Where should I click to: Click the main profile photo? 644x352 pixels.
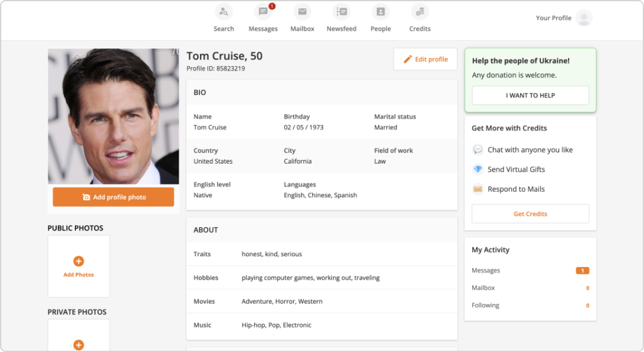(x=113, y=116)
